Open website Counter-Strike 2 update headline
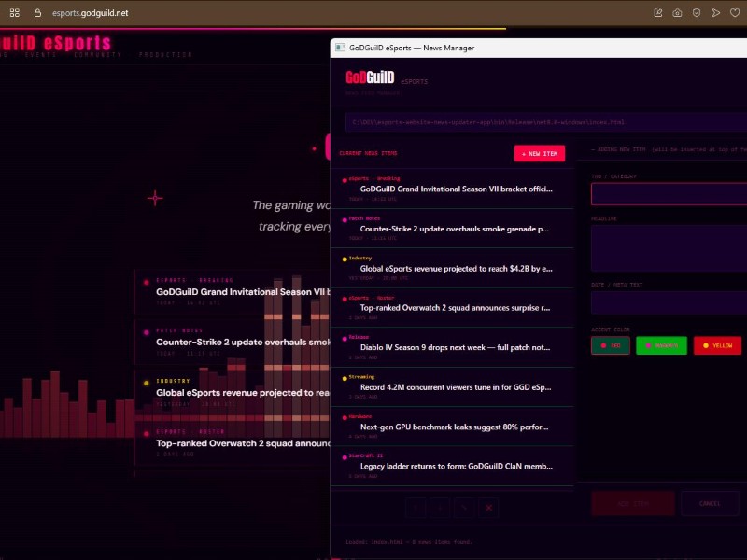Screen dimensions: 747x560 tap(243, 342)
